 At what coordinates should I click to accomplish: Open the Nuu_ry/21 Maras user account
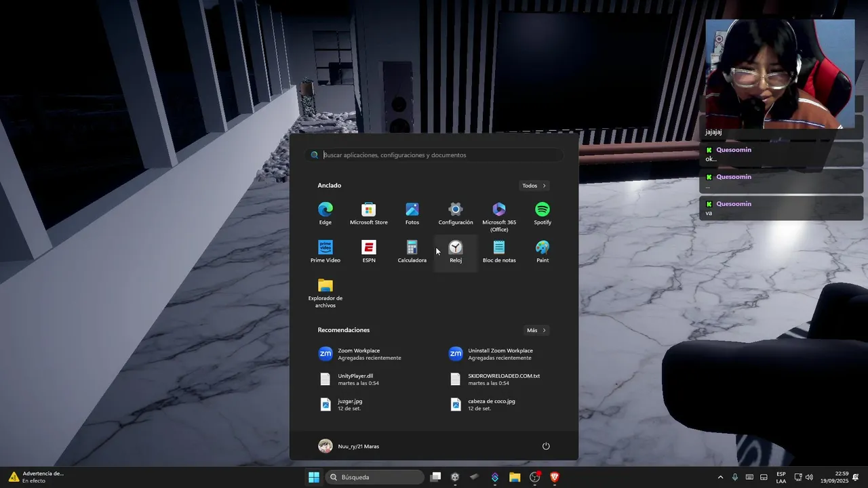tap(349, 446)
